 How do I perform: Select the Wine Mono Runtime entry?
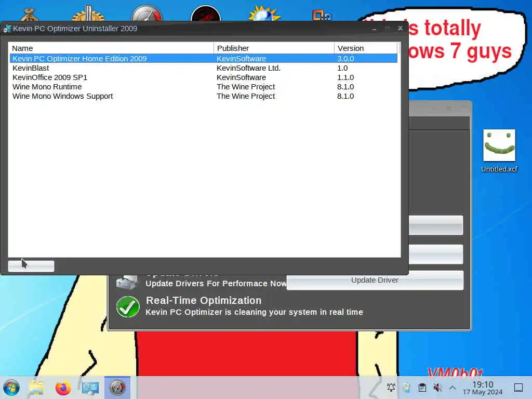203,87
